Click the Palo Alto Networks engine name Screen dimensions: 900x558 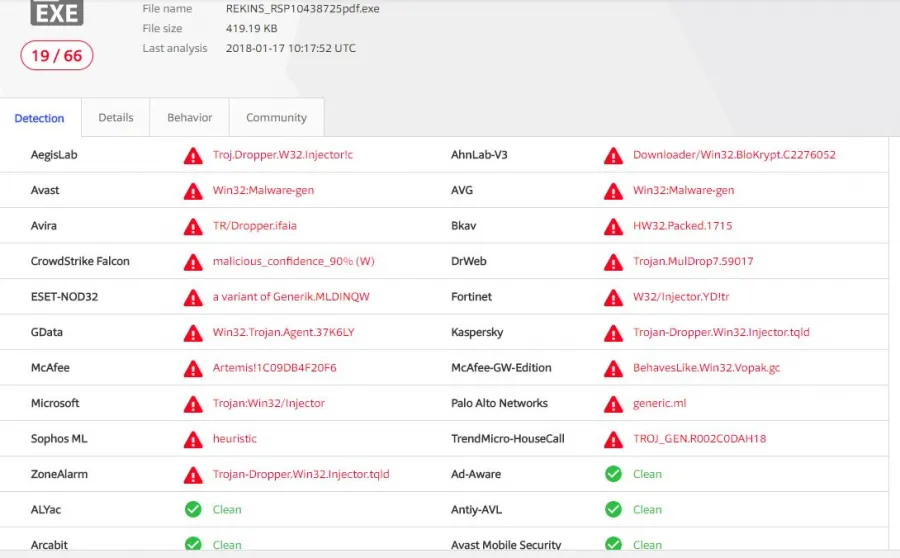[499, 404]
